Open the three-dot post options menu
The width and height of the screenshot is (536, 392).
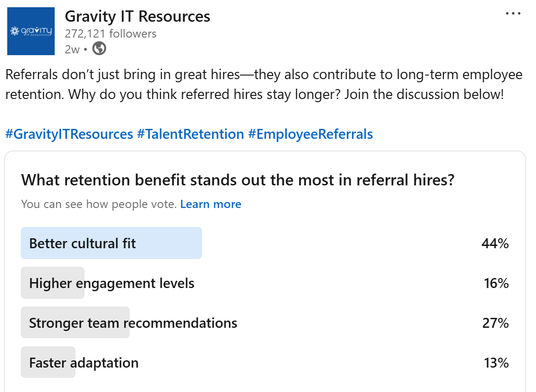tap(513, 14)
